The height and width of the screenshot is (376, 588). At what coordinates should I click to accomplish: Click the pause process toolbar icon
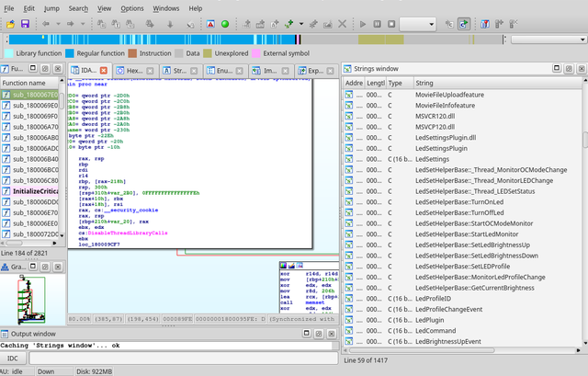[x=377, y=23]
